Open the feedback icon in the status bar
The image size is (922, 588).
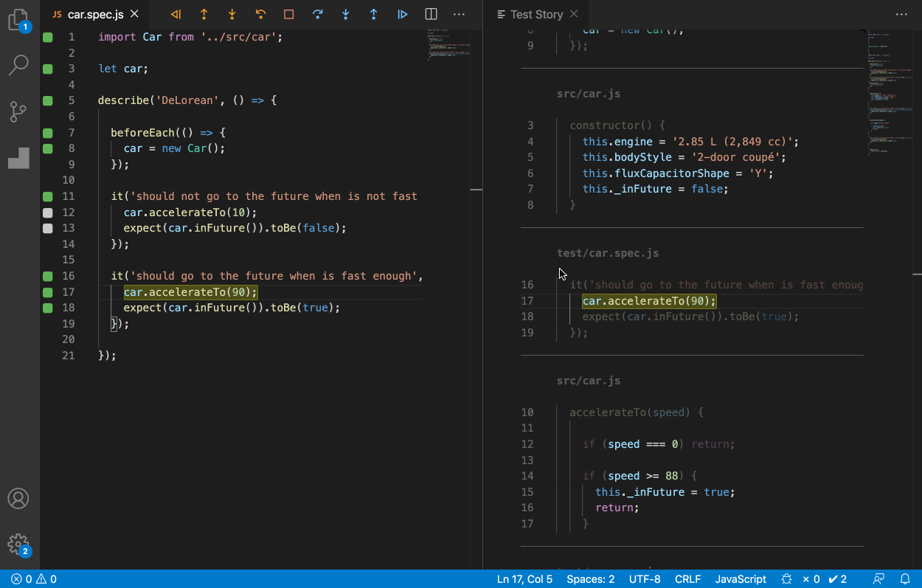tap(878, 579)
